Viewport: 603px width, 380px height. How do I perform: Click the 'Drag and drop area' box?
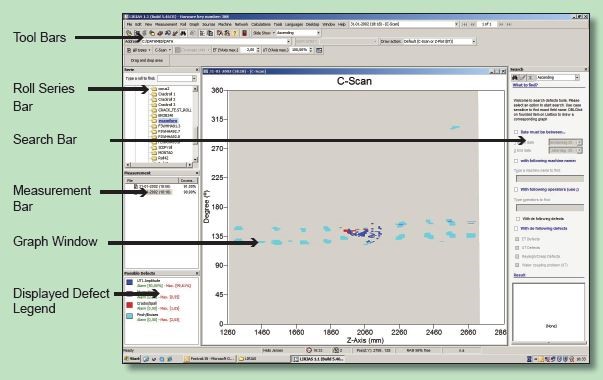pos(147,60)
